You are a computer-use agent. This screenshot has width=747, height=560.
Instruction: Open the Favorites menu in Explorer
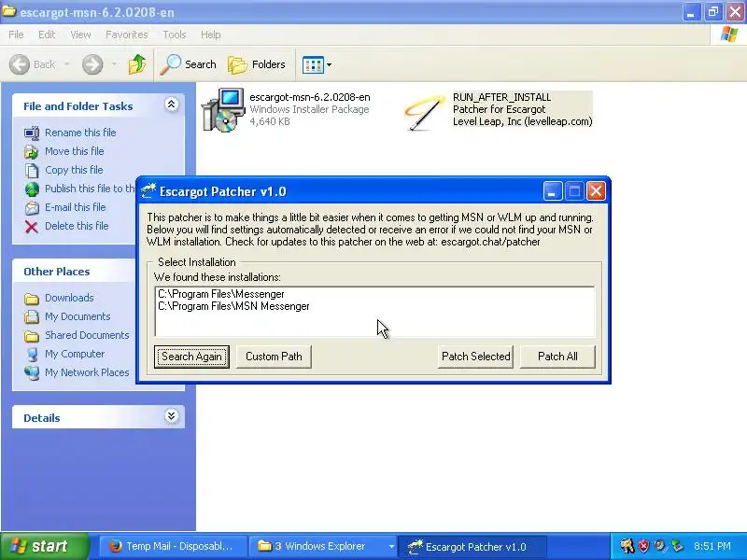127,35
